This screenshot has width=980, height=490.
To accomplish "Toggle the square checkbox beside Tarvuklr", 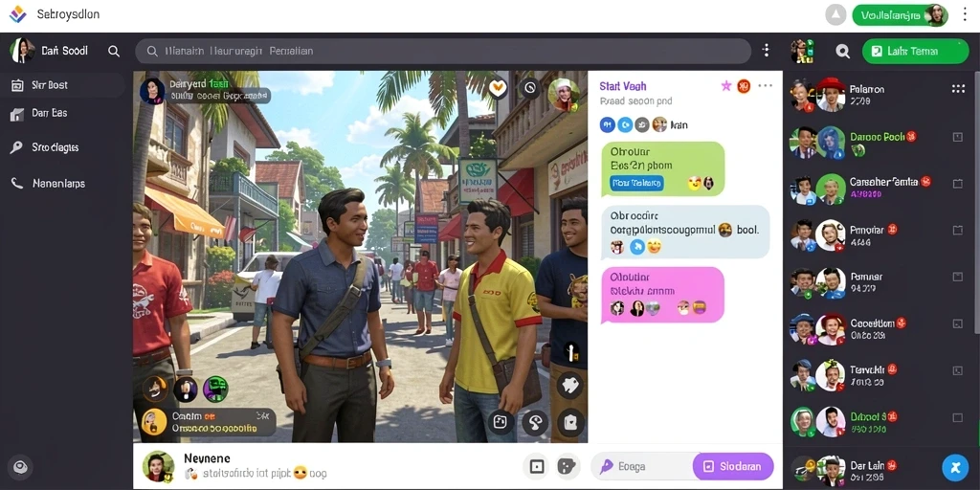I will pyautogui.click(x=957, y=370).
